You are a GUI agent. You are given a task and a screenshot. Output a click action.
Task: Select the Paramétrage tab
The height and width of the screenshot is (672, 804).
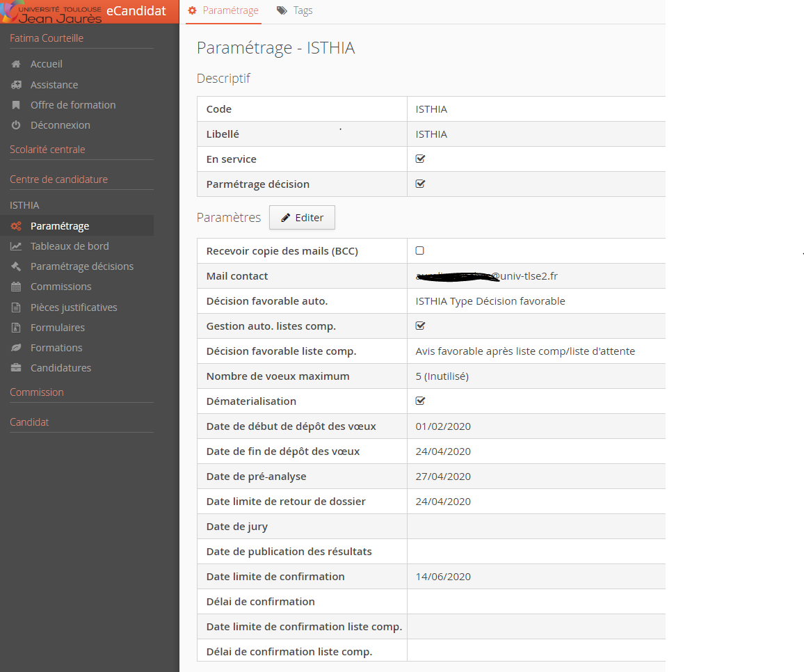223,10
